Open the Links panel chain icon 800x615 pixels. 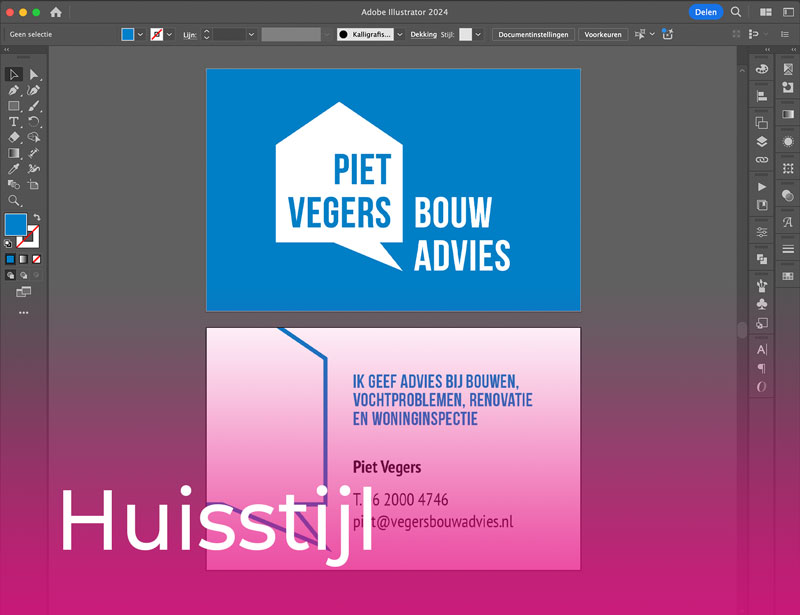tap(762, 160)
